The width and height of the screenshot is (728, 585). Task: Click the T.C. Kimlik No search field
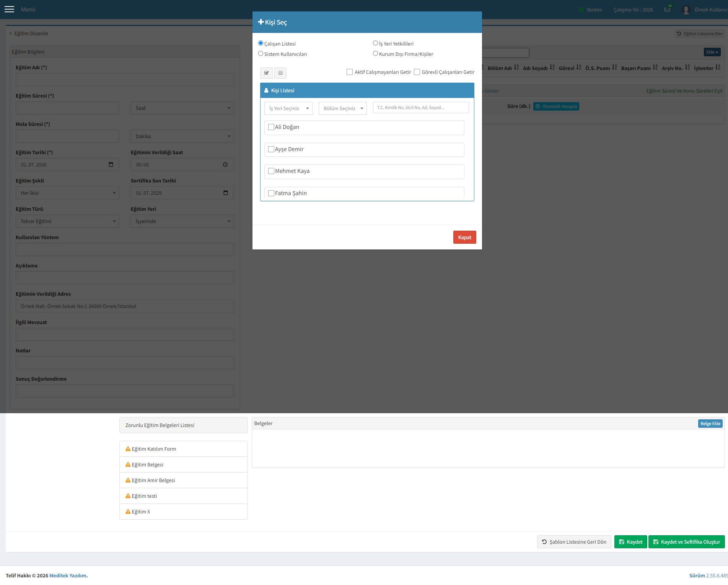(x=421, y=108)
